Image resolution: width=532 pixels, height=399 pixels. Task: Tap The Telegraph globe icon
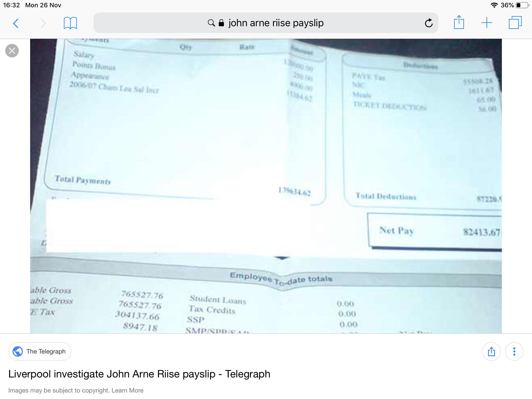tap(18, 351)
